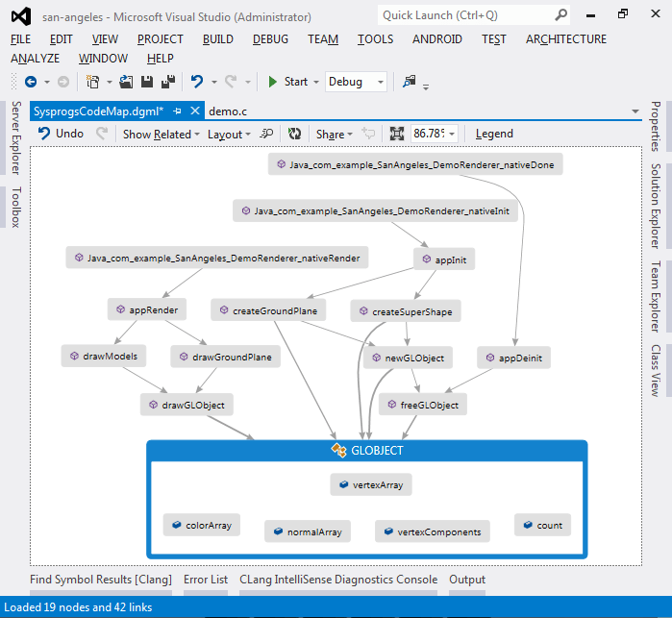Viewport: 672px width, 618px height.
Task: Click the add comment icon beside Share
Action: (x=368, y=134)
